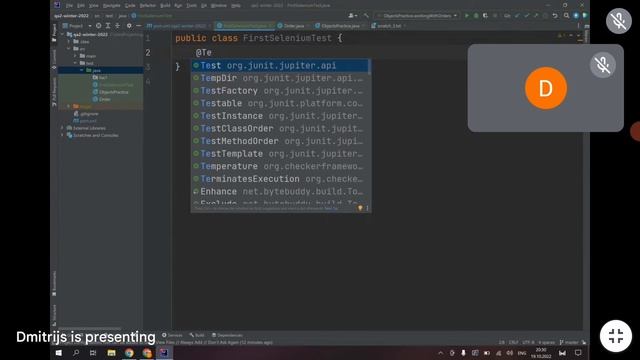Open the Navigate menu

(111, 6)
